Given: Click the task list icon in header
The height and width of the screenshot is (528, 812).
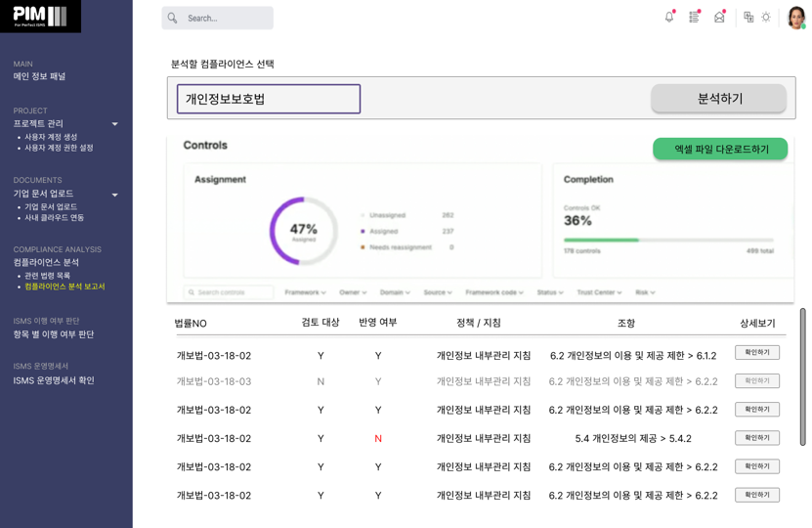Looking at the screenshot, I should point(694,17).
